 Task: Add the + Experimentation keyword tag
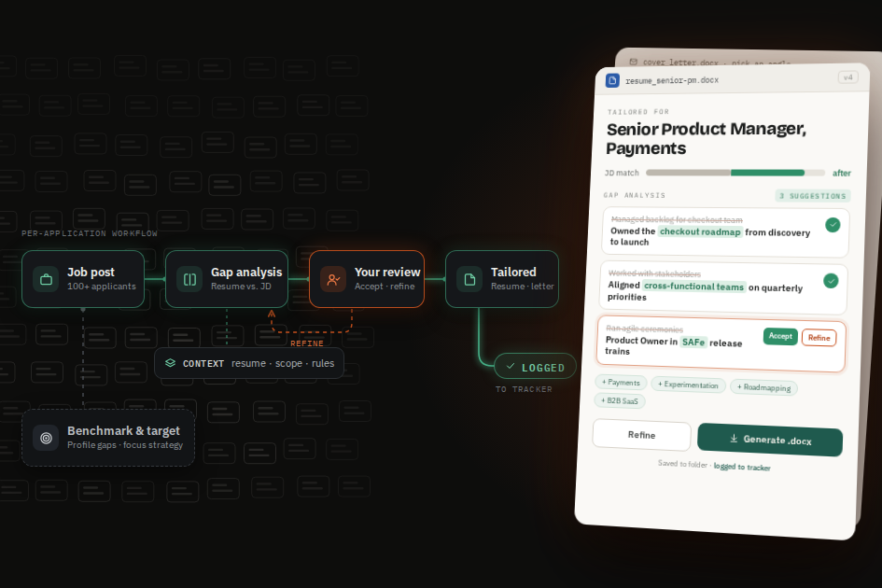coord(689,385)
